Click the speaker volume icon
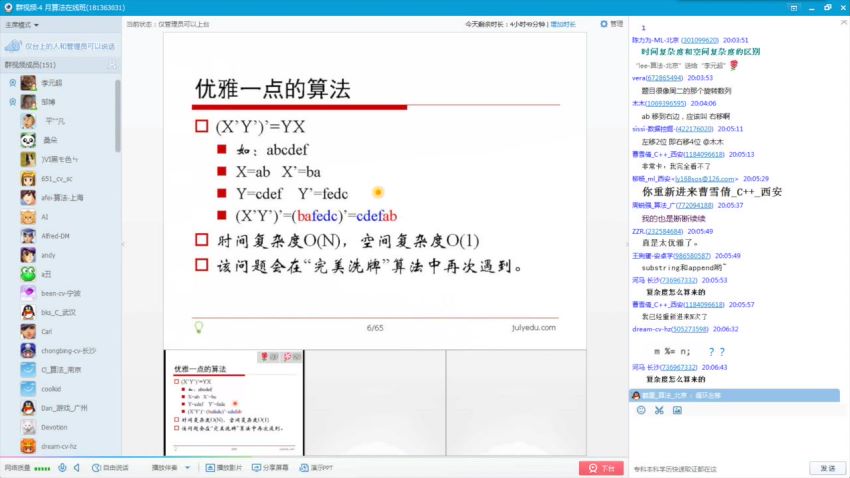Screen dimensions: 850x478 77,467
